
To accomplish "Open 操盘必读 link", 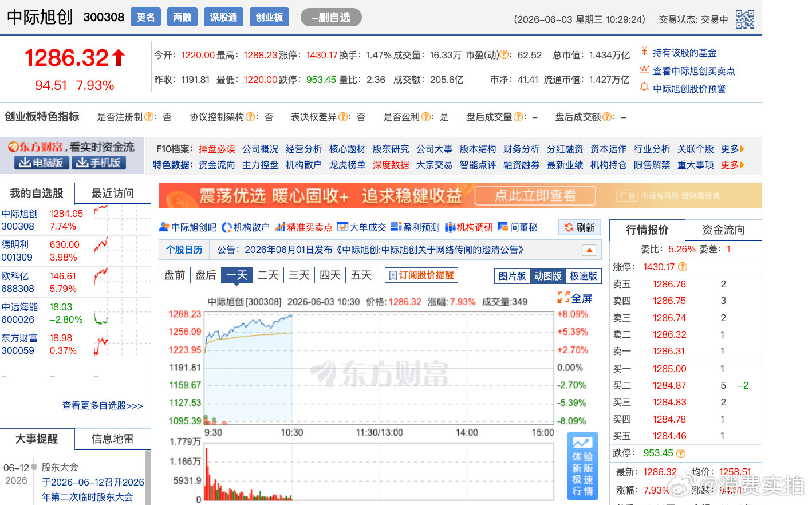I will click(x=216, y=149).
